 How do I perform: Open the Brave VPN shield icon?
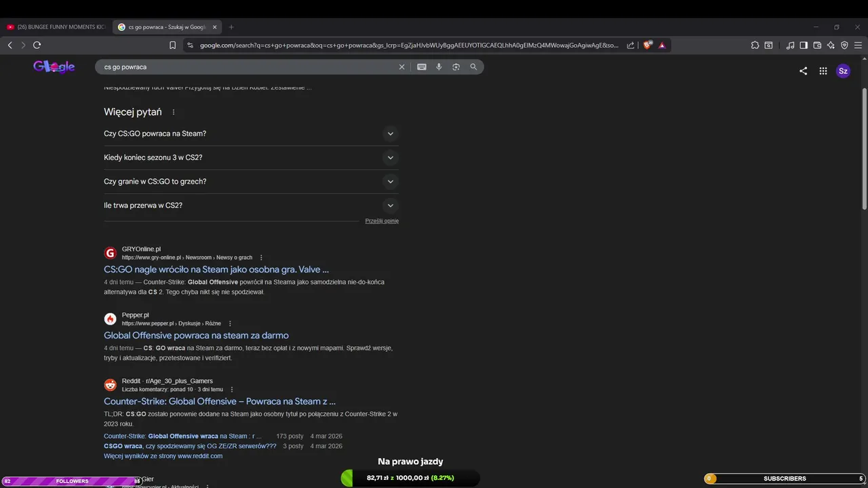[844, 45]
